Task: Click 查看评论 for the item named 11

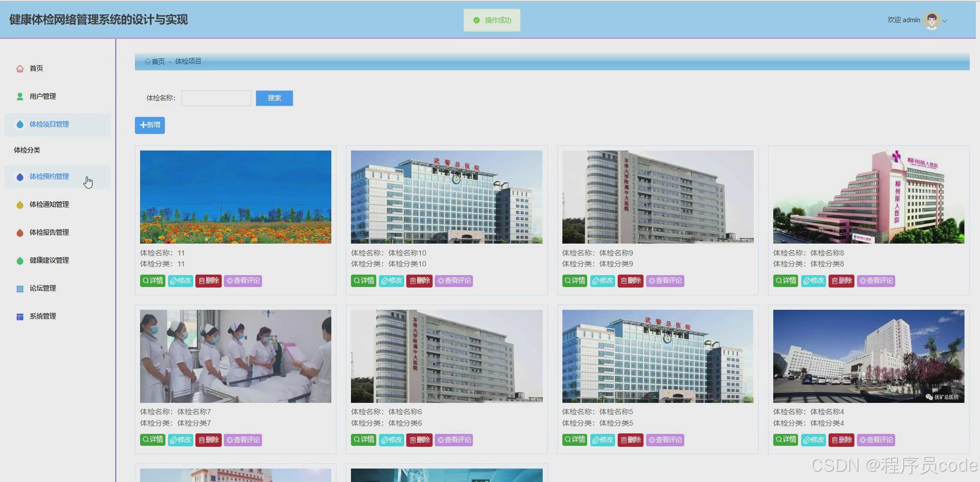Action: (x=243, y=281)
